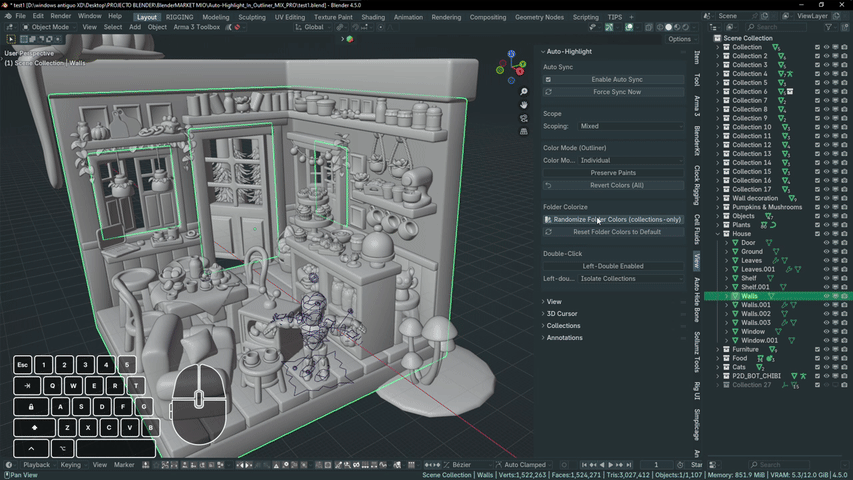The height and width of the screenshot is (480, 853).
Task: Open outliner filter funnel icon
Action: tap(828, 27)
